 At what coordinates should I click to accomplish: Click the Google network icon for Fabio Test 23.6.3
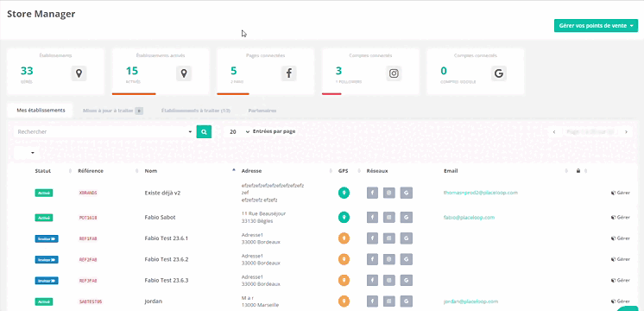[x=407, y=280]
